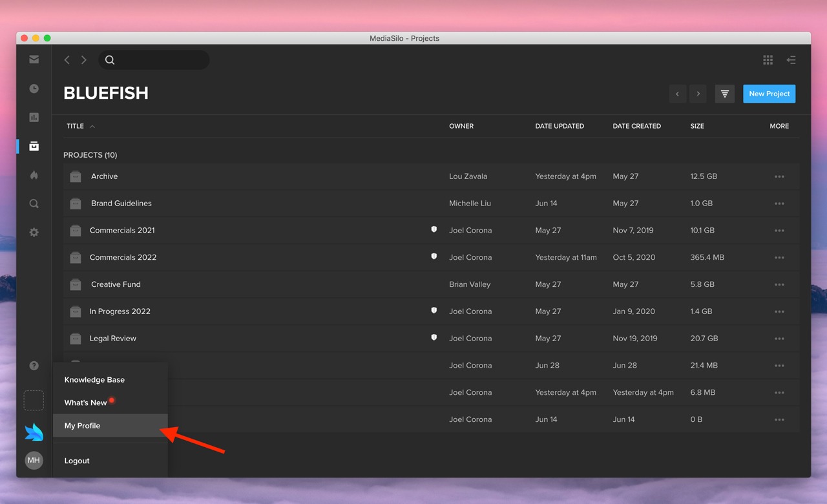
Task: Click the PROJECTS (10) label
Action: pyautogui.click(x=90, y=155)
